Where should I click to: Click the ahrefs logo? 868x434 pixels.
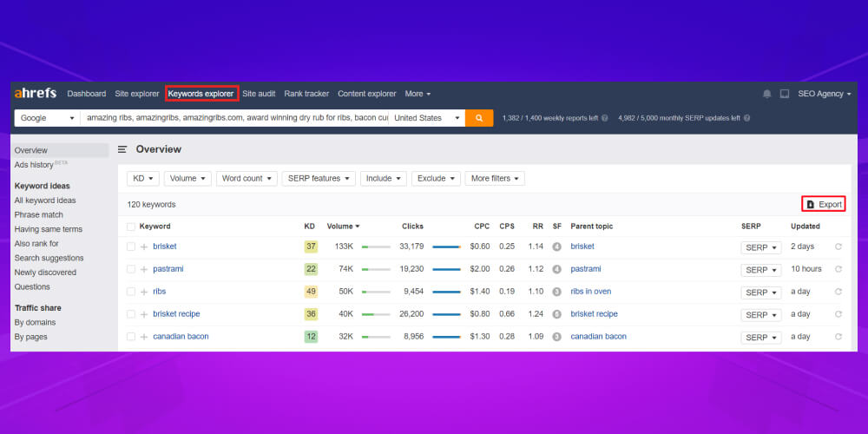36,94
